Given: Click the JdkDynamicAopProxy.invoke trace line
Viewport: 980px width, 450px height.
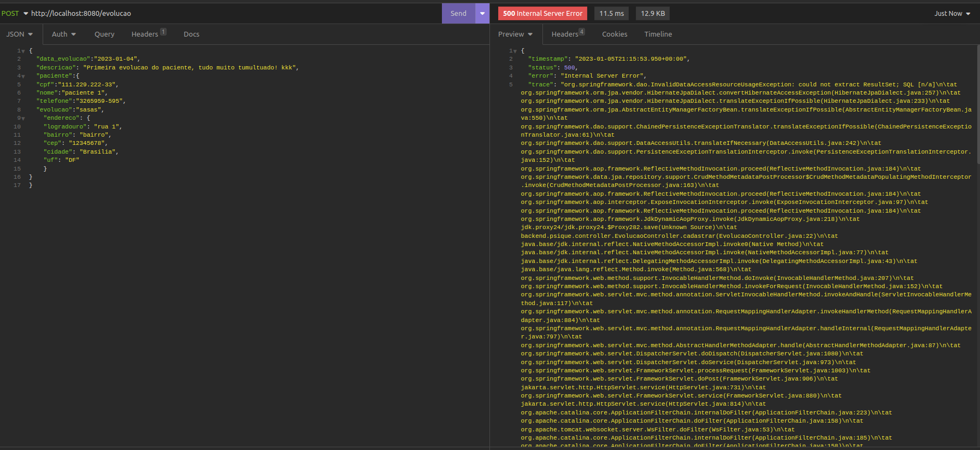Looking at the screenshot, I should click(690, 219).
